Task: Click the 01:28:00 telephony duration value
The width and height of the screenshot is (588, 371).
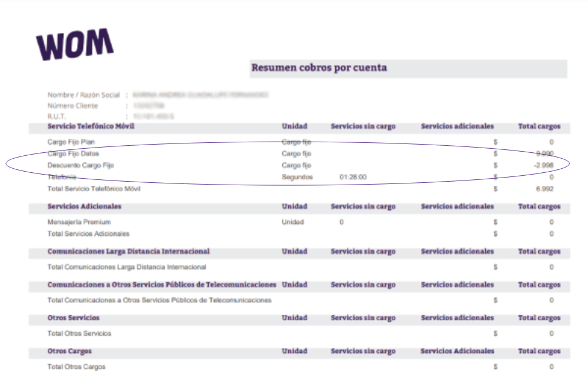Action: pyautogui.click(x=353, y=177)
